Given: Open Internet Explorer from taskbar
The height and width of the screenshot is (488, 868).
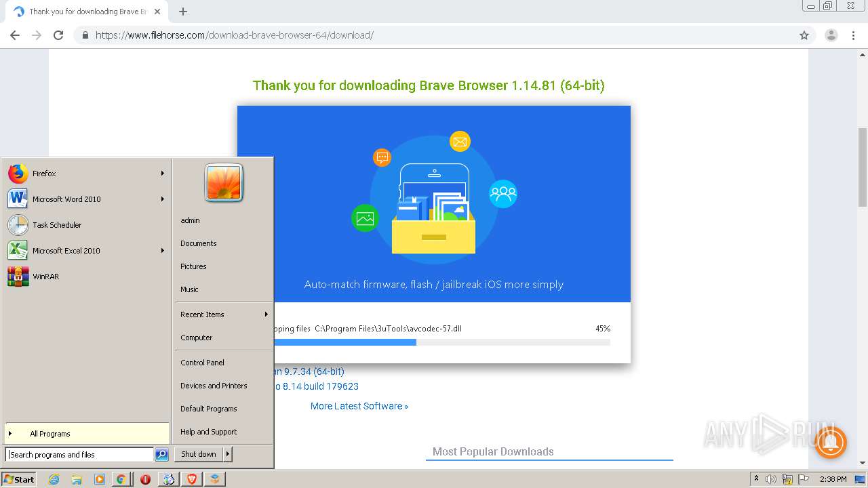Looking at the screenshot, I should (x=54, y=479).
